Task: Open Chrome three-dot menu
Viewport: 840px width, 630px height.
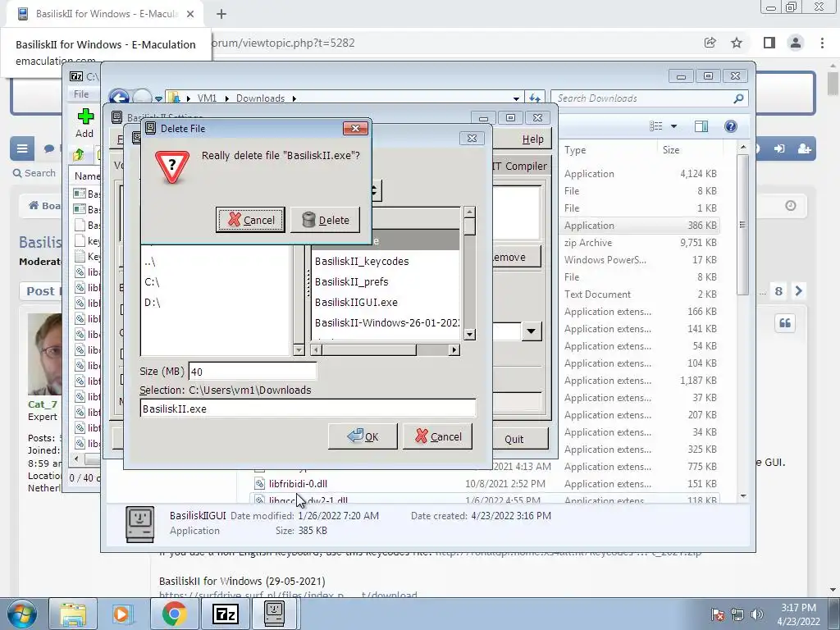Action: coord(822,43)
